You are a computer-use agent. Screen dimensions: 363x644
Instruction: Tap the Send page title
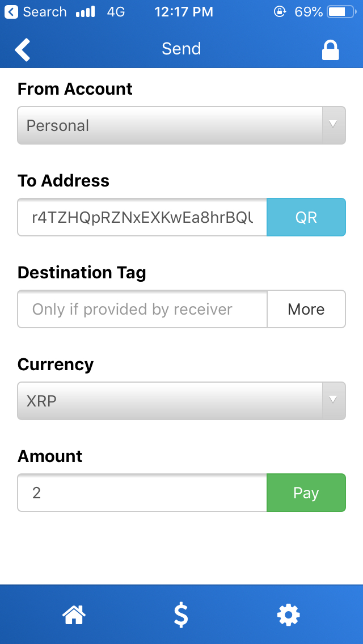(181, 49)
